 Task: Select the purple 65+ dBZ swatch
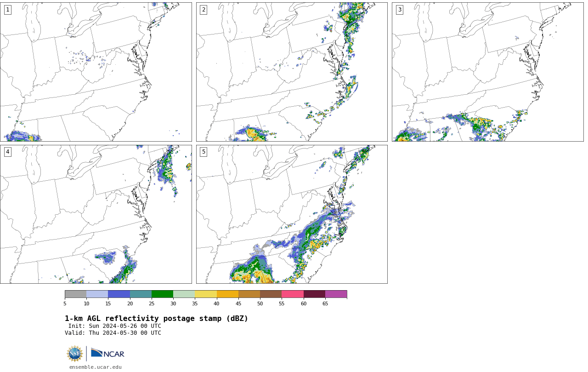point(336,294)
